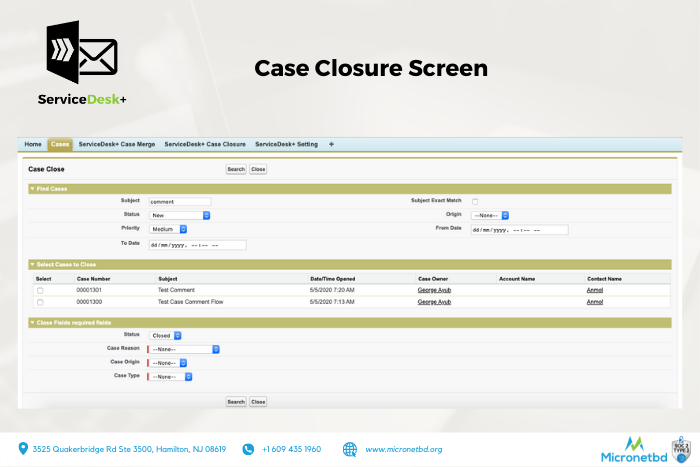Collapse the Select Cases to Close section
Image resolution: width=700 pixels, height=467 pixels.
point(31,264)
